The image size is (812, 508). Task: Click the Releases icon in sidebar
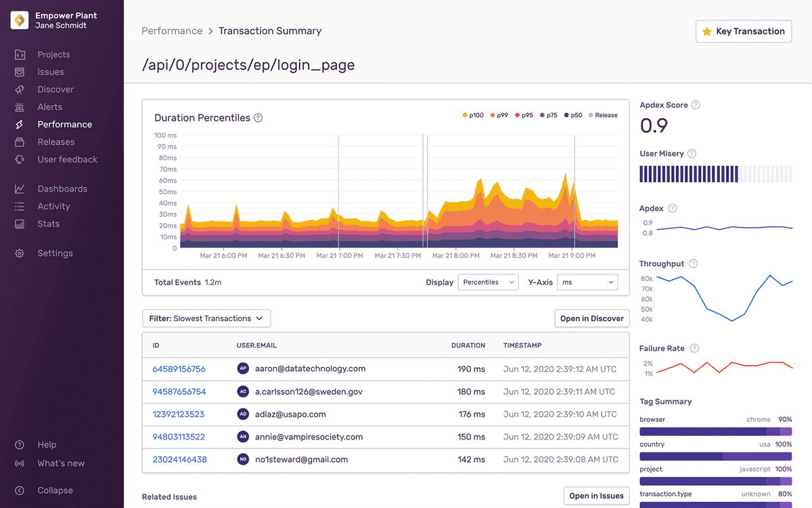20,142
